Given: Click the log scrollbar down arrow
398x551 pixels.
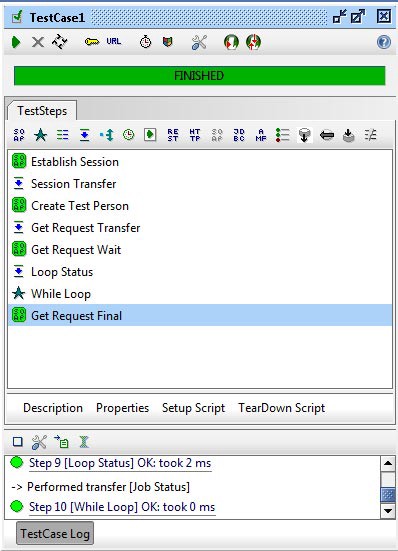Looking at the screenshot, I should (387, 511).
